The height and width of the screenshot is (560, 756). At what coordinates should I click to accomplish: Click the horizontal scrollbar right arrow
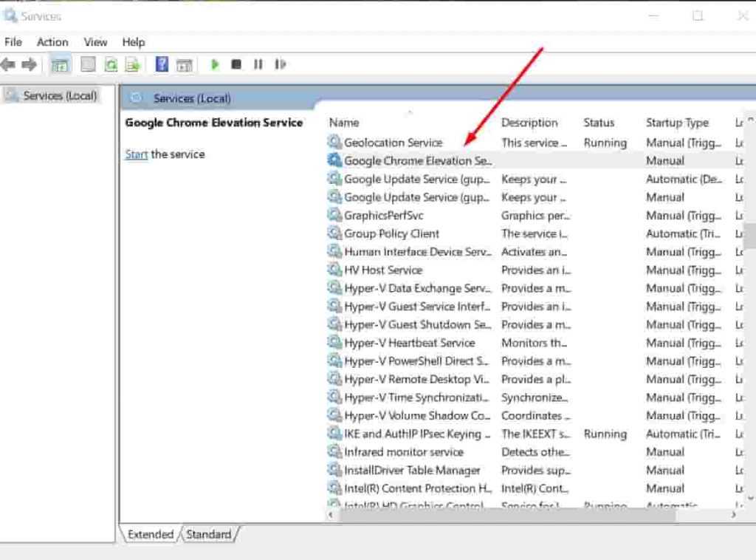733,515
